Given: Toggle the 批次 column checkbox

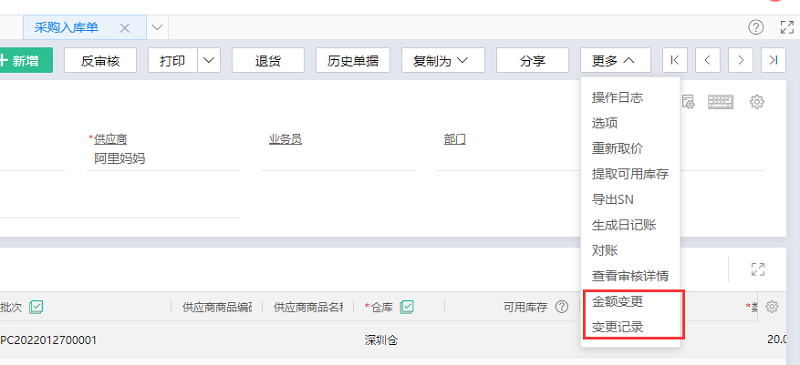Looking at the screenshot, I should pos(36,306).
